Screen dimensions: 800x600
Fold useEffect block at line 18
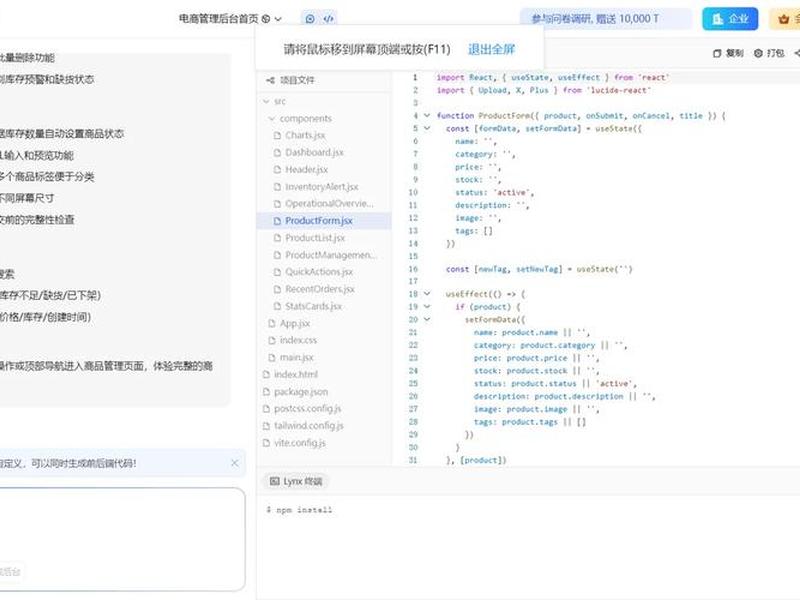[x=427, y=294]
